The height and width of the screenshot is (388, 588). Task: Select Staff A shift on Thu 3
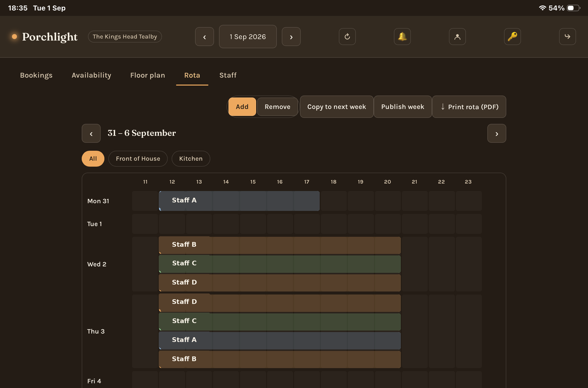280,341
